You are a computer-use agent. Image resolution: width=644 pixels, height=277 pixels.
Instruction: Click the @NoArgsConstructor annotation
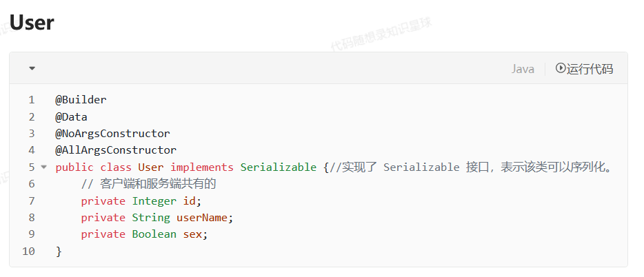tap(112, 134)
